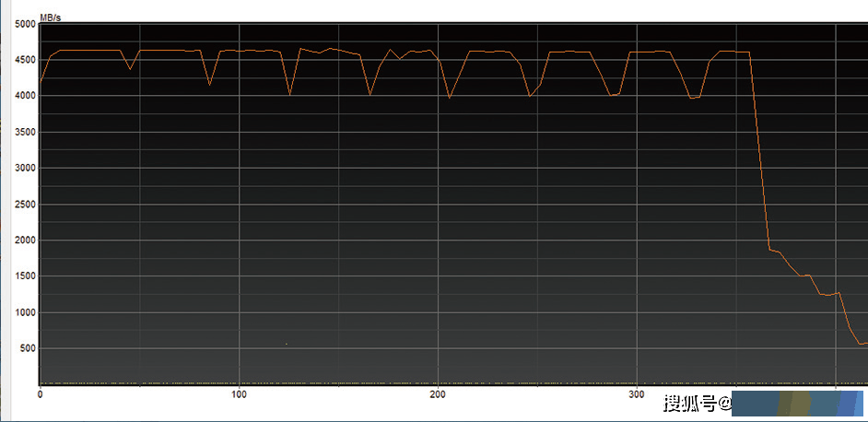Image resolution: width=868 pixels, height=422 pixels.
Task: Click the 1500 y-axis label
Action: 26,277
